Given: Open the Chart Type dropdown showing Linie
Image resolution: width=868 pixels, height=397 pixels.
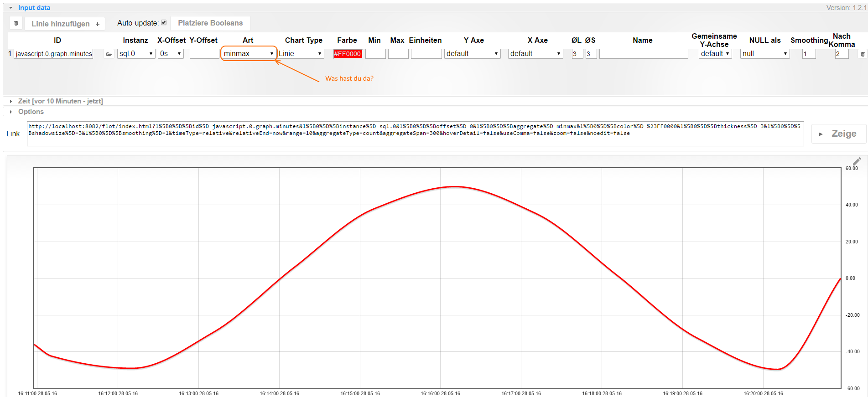Looking at the screenshot, I should point(301,54).
